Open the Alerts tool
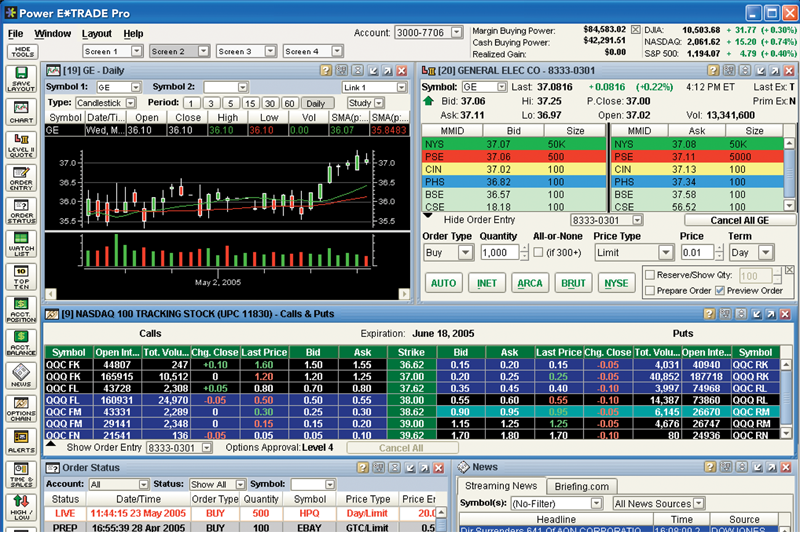800x533 pixels. 21,441
